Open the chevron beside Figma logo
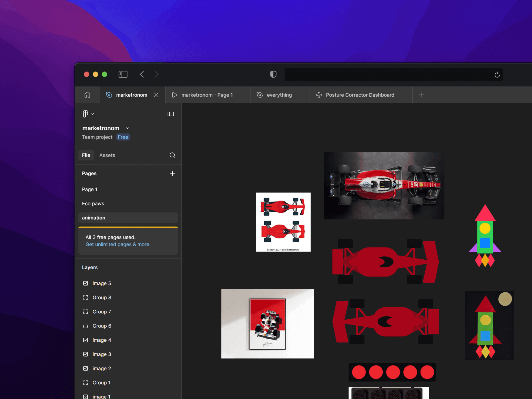The height and width of the screenshot is (399, 532). (93, 114)
